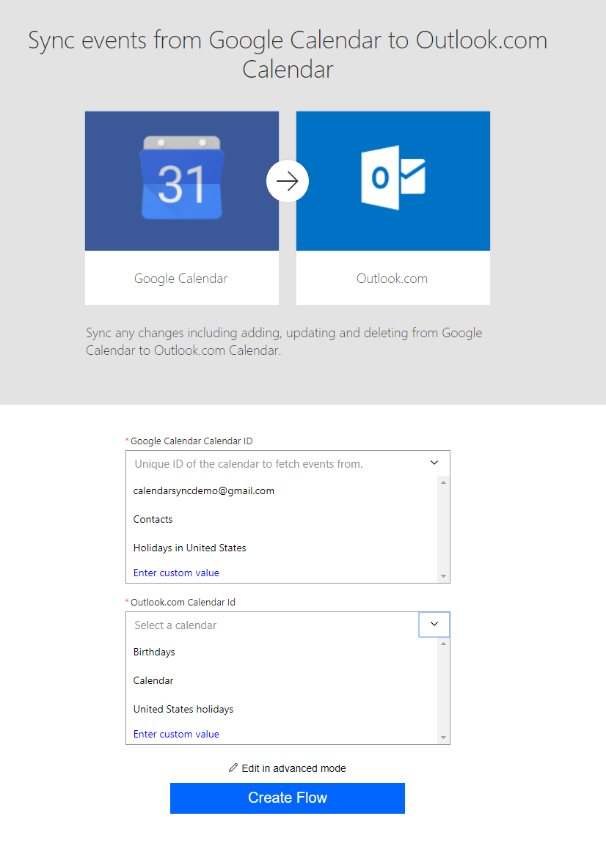The image size is (606, 868).
Task: Choose the Calendar option in the Outlook list
Action: click(153, 681)
